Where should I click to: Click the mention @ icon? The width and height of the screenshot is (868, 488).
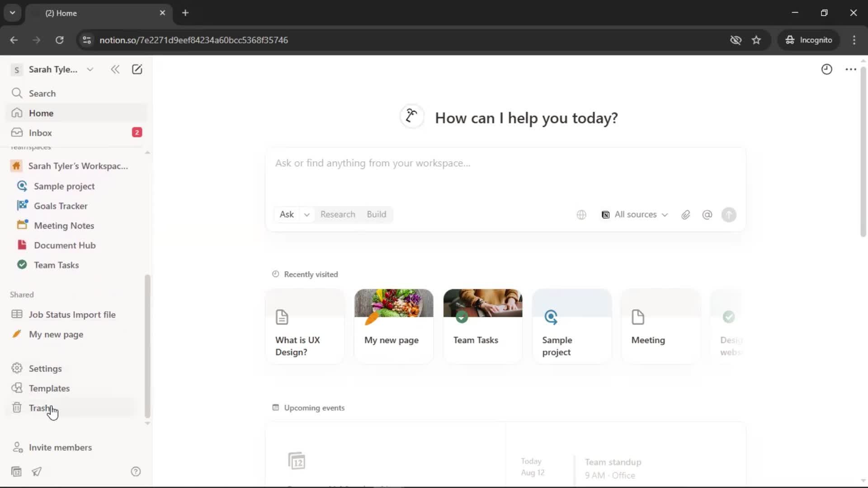[707, 215]
